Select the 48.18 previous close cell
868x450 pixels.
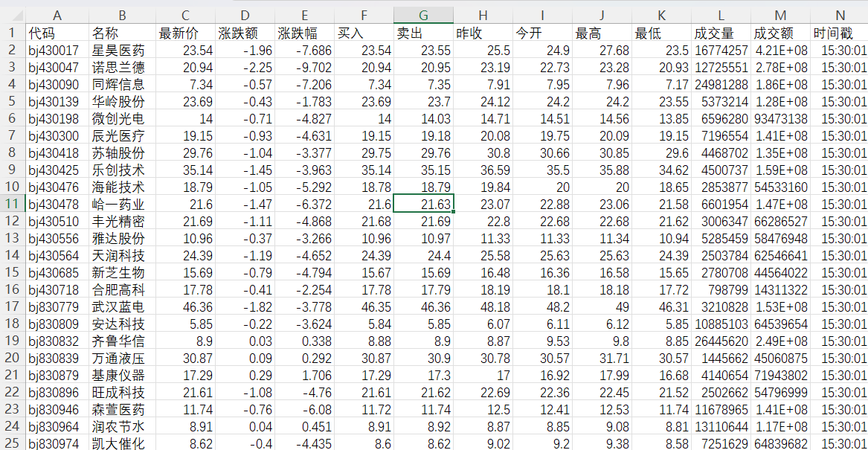point(483,306)
